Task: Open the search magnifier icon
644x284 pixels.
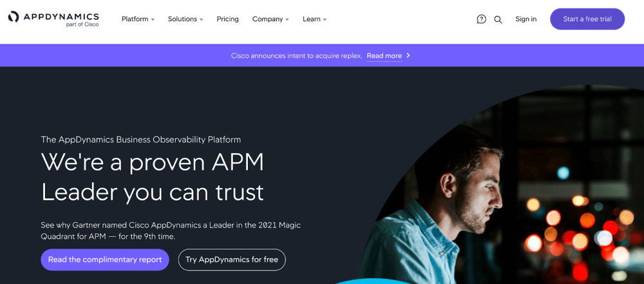Action: [x=498, y=19]
